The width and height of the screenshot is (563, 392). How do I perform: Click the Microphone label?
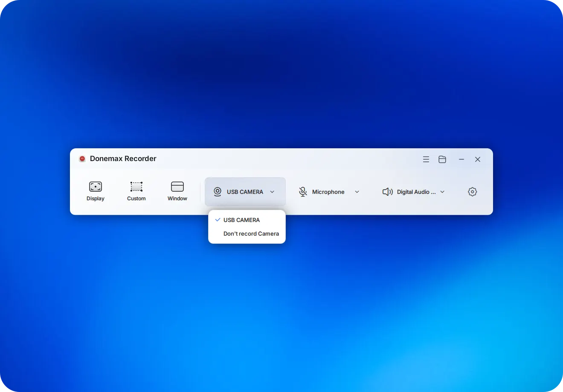point(328,192)
